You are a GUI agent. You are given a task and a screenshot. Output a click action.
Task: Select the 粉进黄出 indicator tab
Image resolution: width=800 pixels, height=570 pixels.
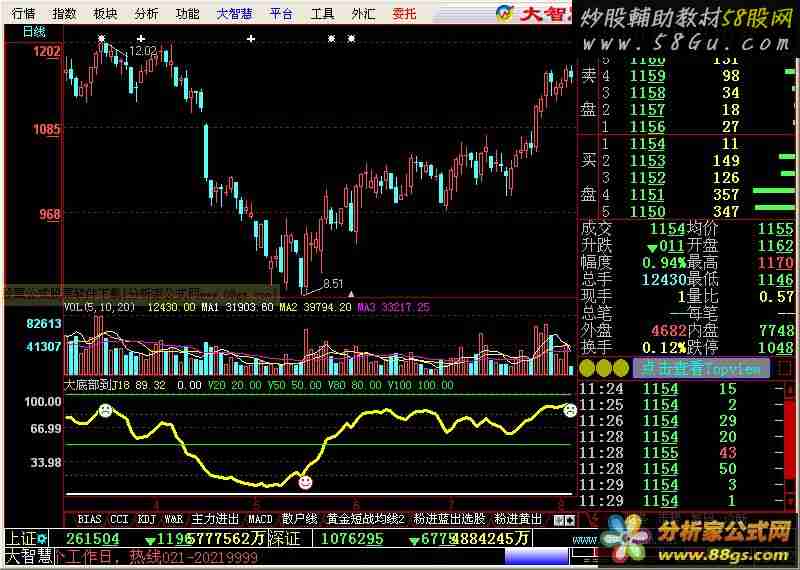click(518, 519)
